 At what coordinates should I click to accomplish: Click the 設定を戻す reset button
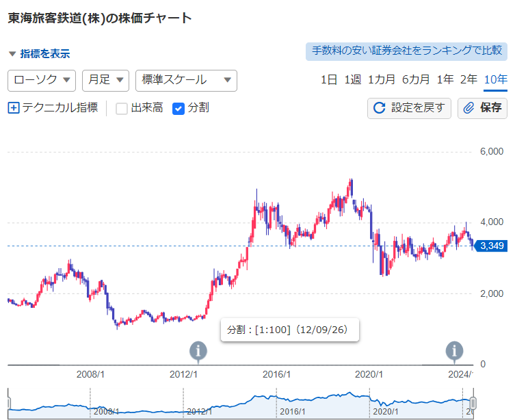pos(409,108)
